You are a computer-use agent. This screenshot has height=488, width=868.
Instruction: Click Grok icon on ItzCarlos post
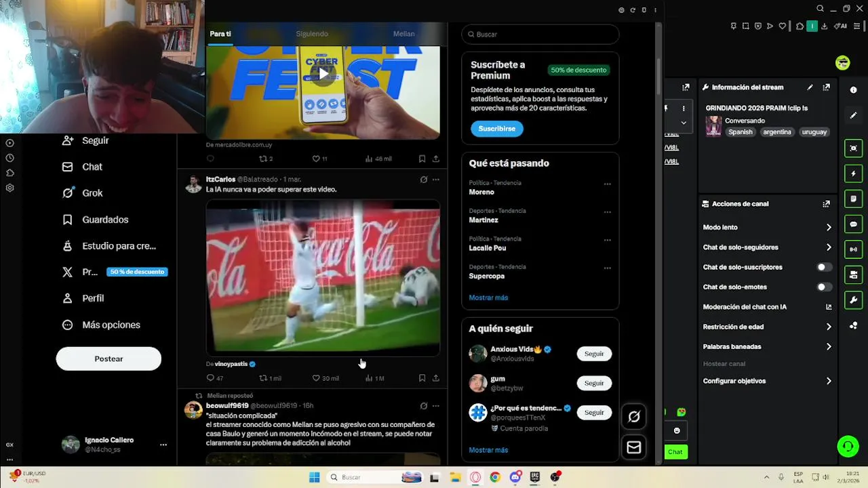click(x=423, y=180)
